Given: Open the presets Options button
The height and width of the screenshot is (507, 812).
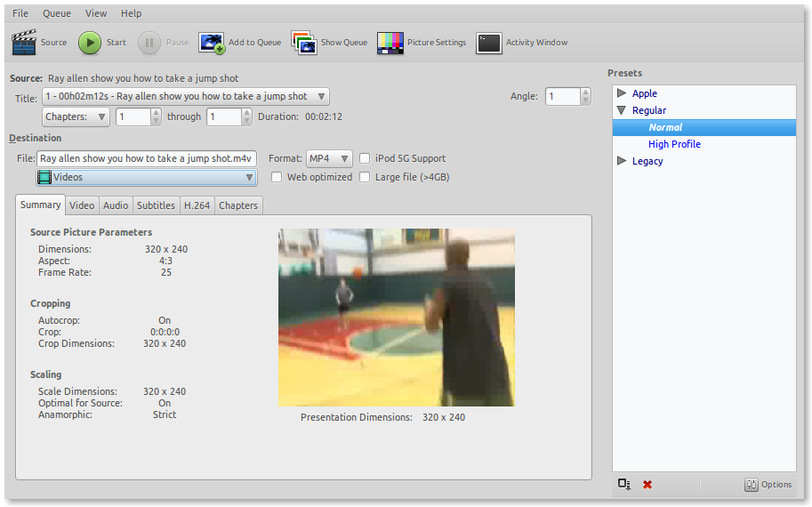Looking at the screenshot, I should pyautogui.click(x=768, y=484).
